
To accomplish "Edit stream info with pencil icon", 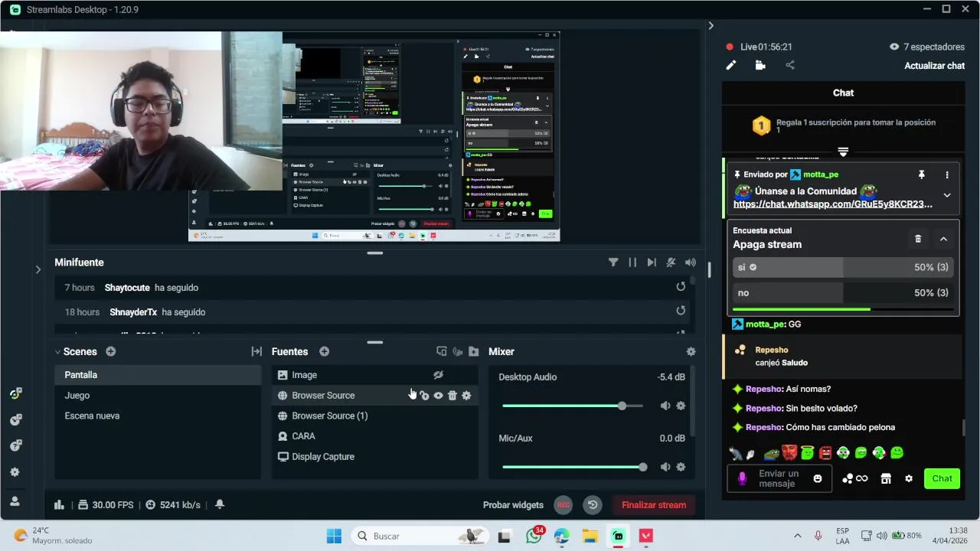I will point(731,66).
